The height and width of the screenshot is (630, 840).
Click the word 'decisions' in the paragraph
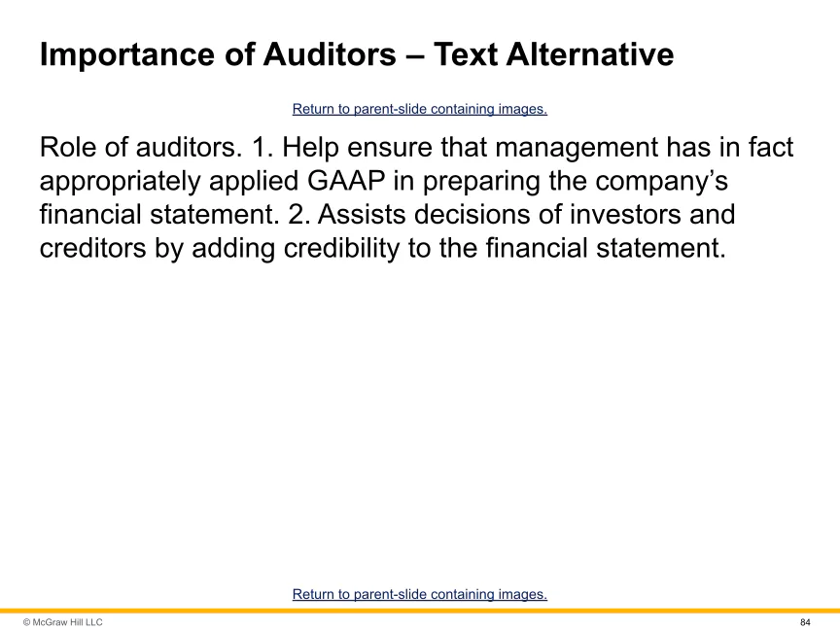(483, 215)
